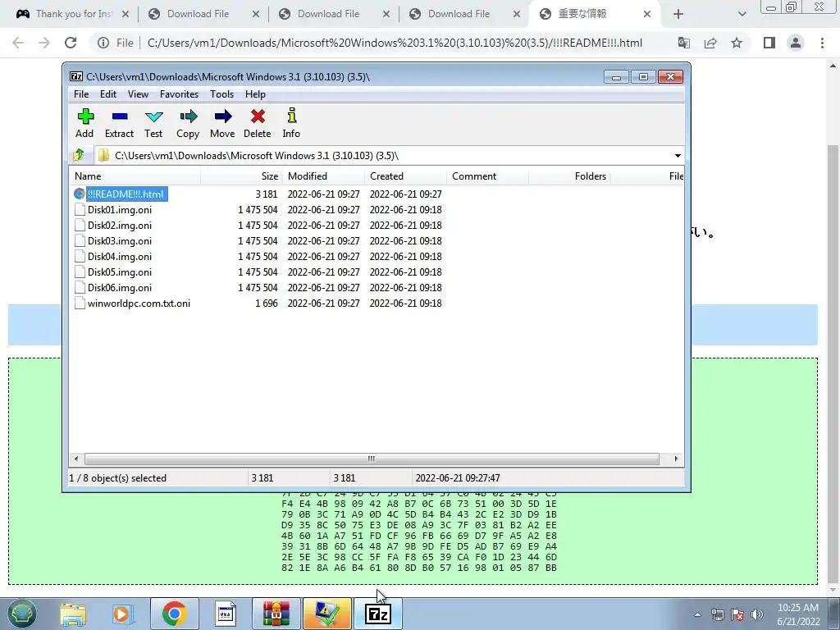Show hidden system tray icons
The width and height of the screenshot is (840, 630).
(697, 614)
